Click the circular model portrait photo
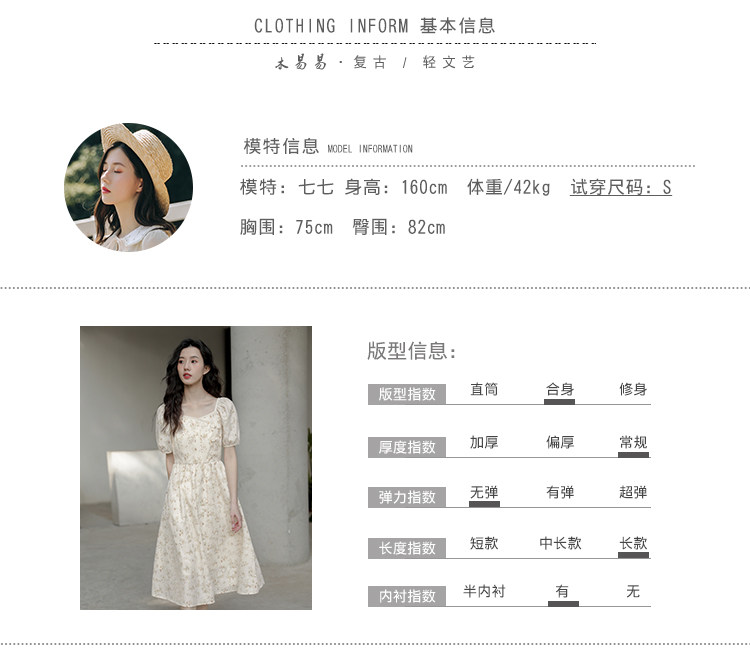 pyautogui.click(x=128, y=187)
